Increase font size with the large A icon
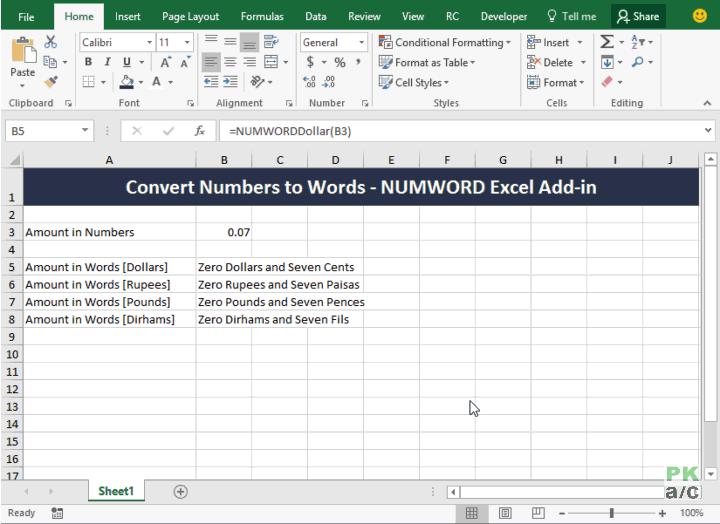Screen dimensions: 720x524 [165, 62]
